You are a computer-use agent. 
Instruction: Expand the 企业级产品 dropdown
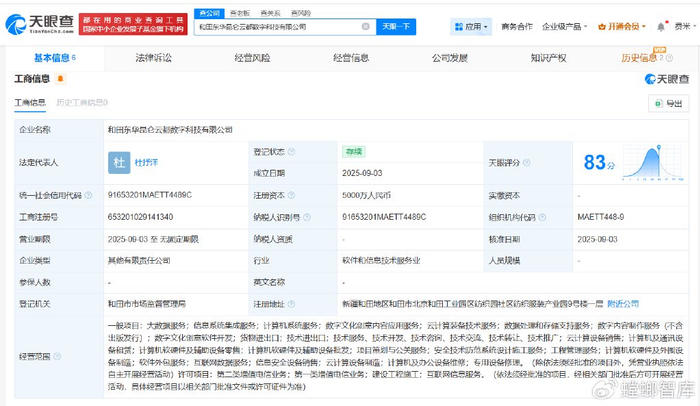click(x=564, y=27)
